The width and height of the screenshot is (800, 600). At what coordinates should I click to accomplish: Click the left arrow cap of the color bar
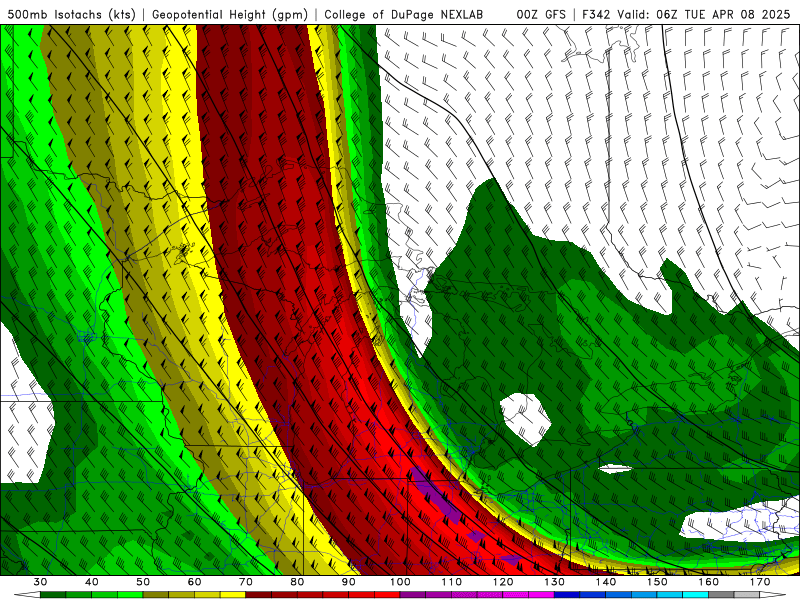coord(27,595)
